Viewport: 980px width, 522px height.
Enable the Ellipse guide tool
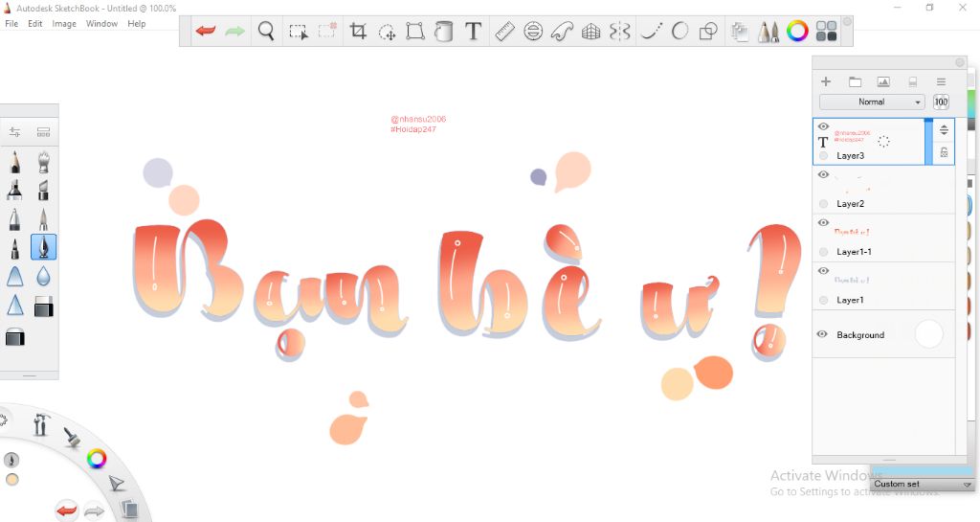533,31
